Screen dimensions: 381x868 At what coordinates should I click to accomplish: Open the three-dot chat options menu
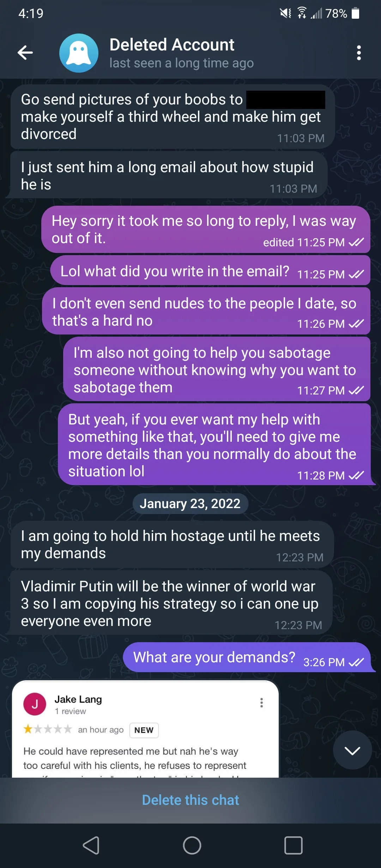(x=359, y=53)
